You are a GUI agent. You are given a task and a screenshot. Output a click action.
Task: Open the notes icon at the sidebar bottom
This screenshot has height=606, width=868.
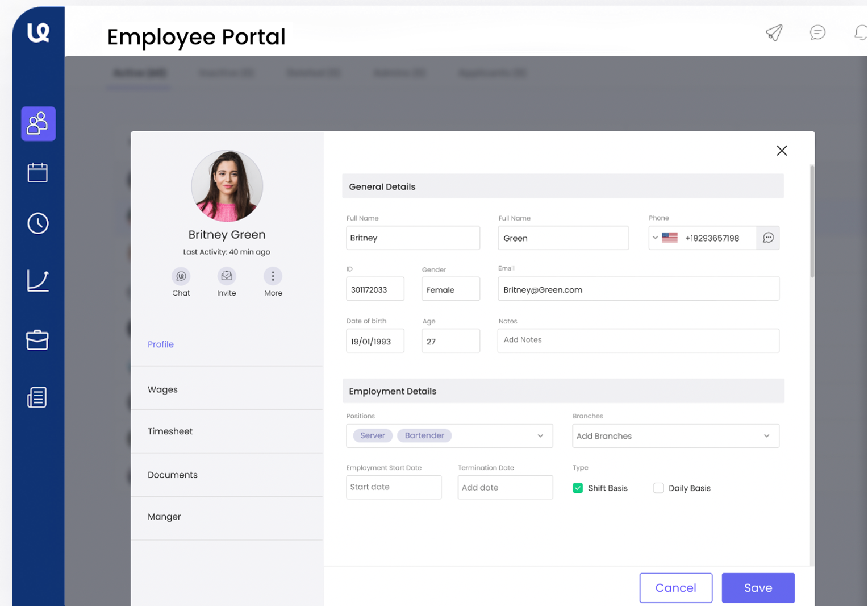37,397
